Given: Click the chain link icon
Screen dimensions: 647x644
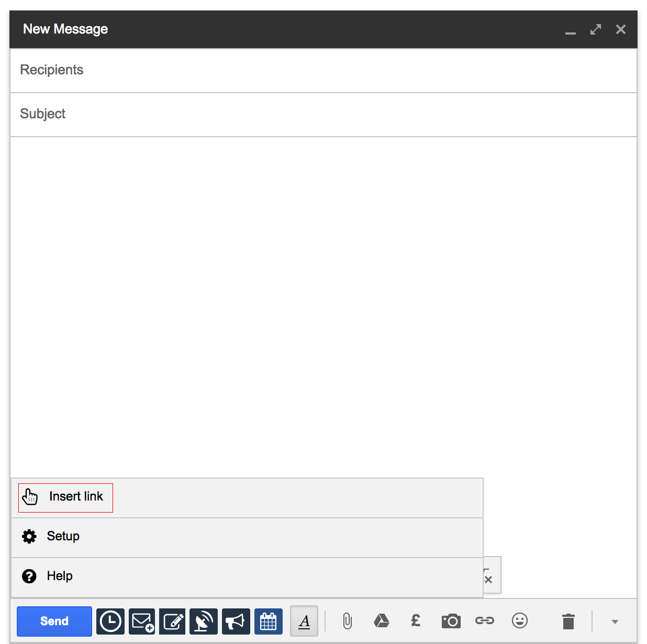Looking at the screenshot, I should tap(485, 621).
